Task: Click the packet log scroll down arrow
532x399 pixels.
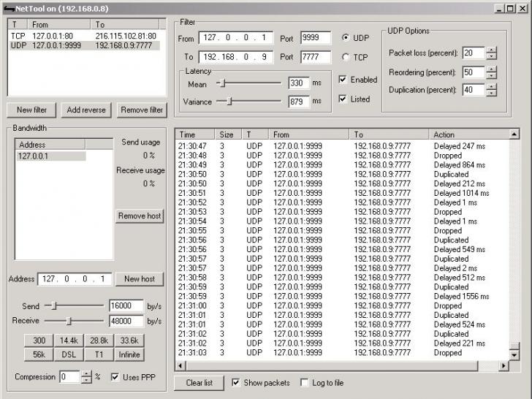Action: 514,355
